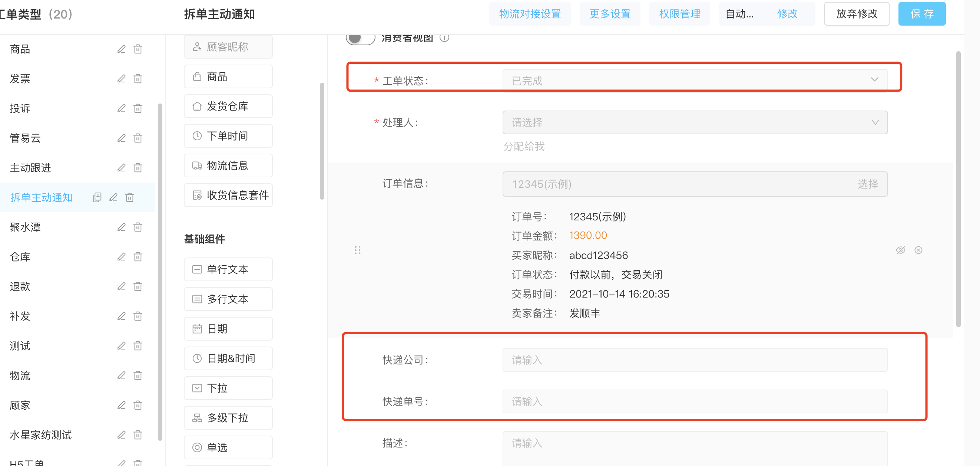
Task: Click the 快递公司 input field
Action: tap(695, 360)
